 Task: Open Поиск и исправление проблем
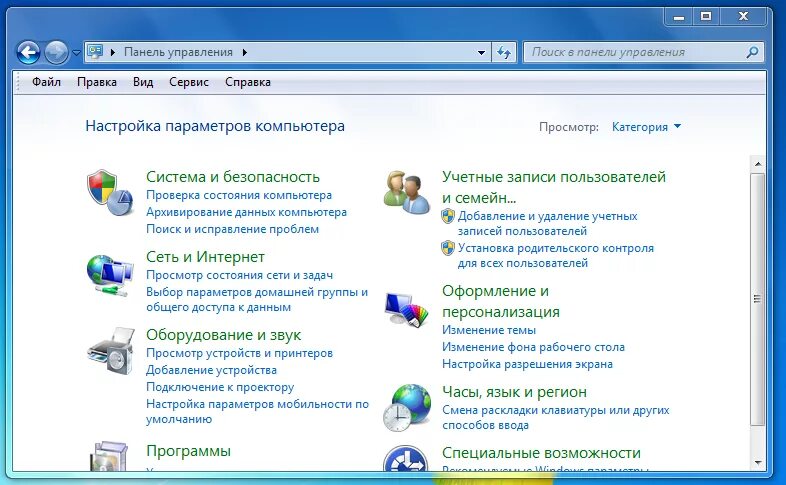tap(232, 229)
